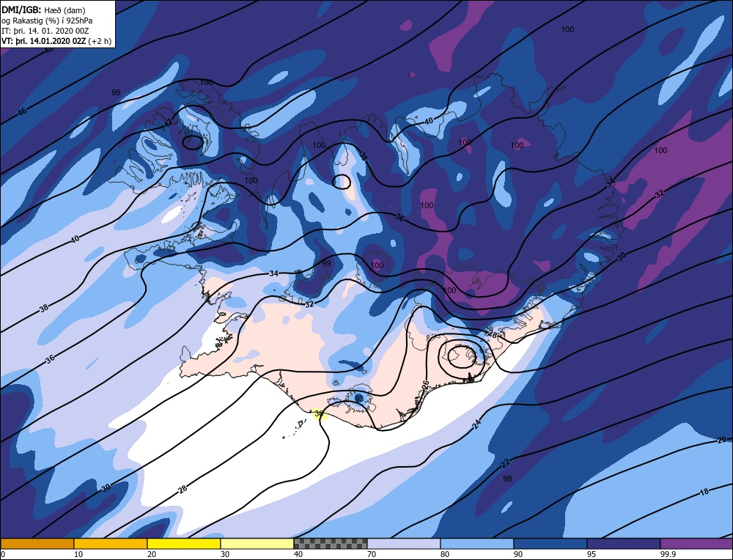Click the 93 humidity value near the south coast
733x560 pixels.
tap(359, 399)
